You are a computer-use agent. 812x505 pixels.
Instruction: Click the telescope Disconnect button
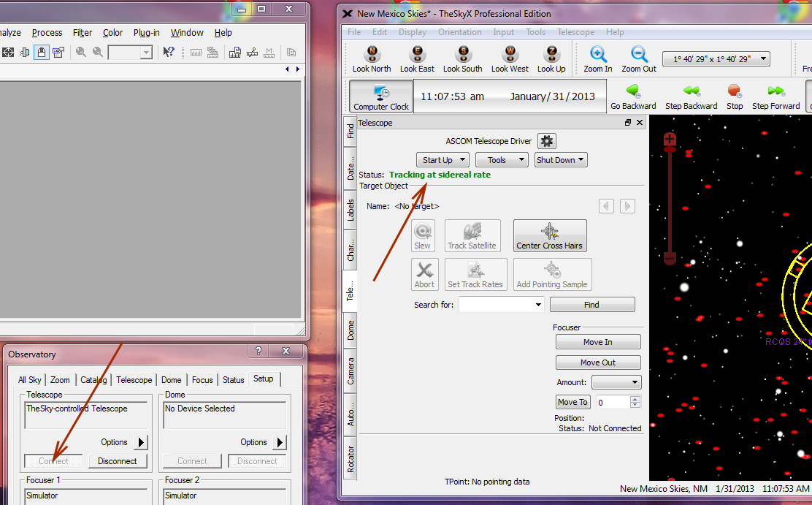118,461
